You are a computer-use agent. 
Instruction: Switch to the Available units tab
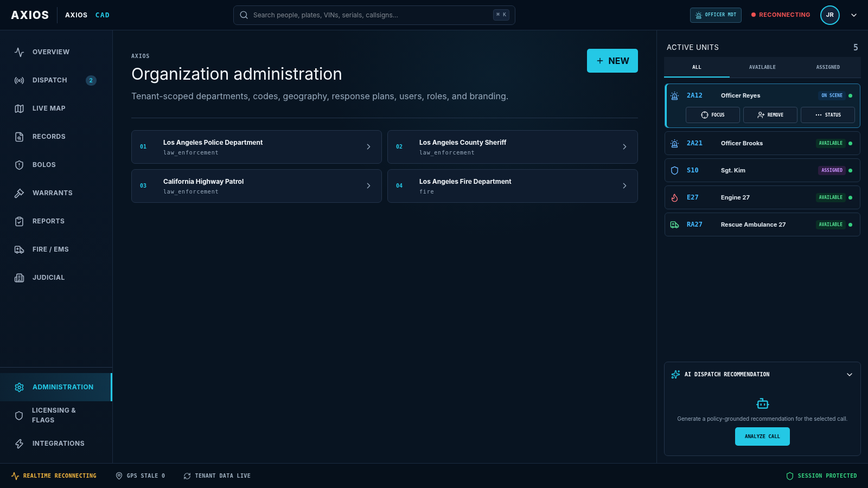pyautogui.click(x=762, y=67)
